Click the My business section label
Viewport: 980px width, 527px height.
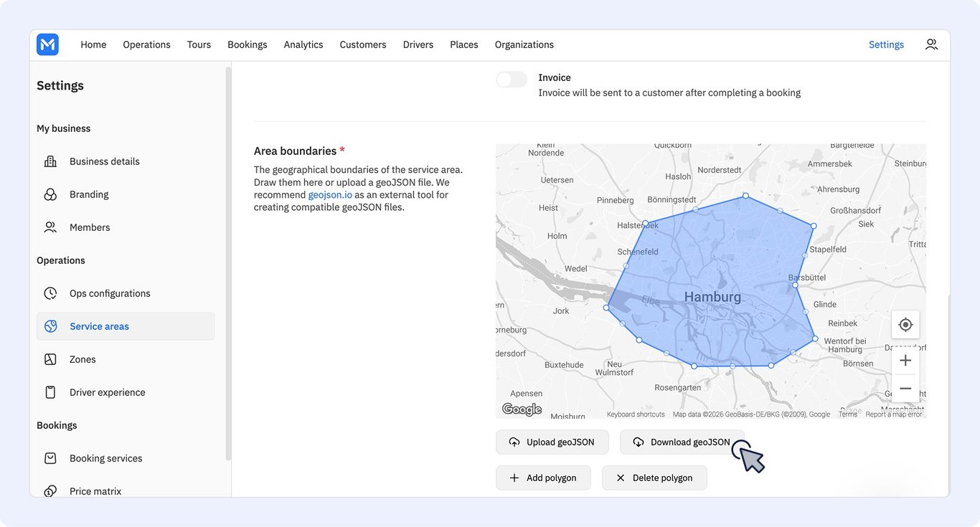[64, 128]
